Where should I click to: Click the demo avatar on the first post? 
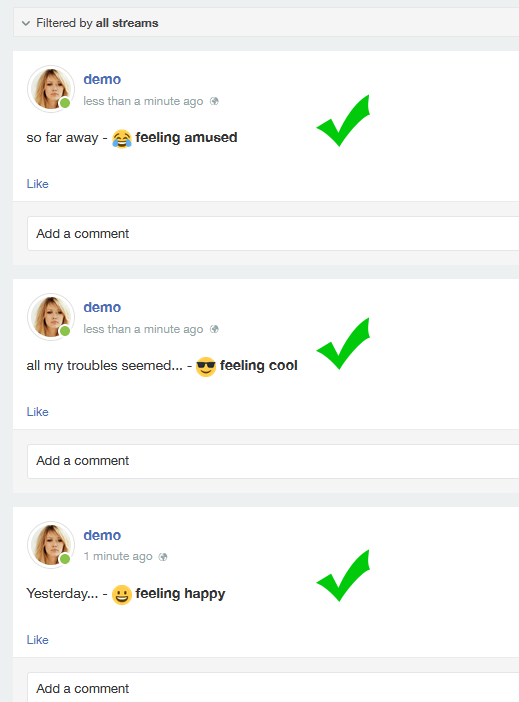51,89
